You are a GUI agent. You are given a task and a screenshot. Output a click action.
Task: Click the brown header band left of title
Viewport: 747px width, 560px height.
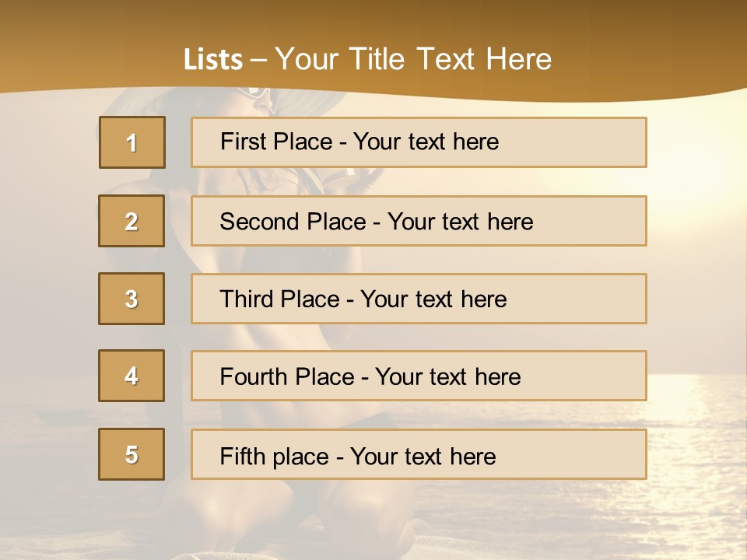(78, 47)
